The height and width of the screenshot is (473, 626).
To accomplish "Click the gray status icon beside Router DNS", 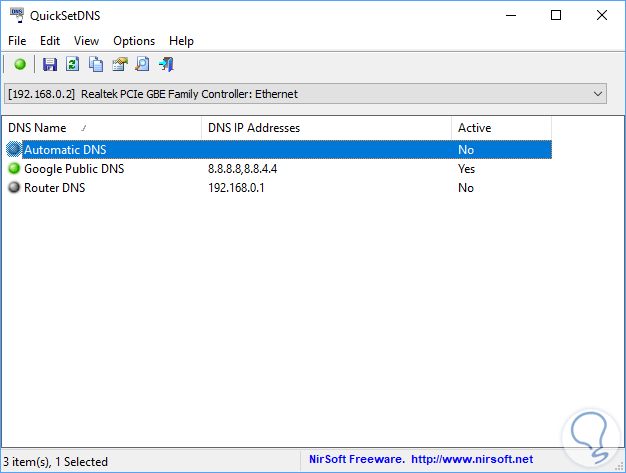I will (x=14, y=188).
